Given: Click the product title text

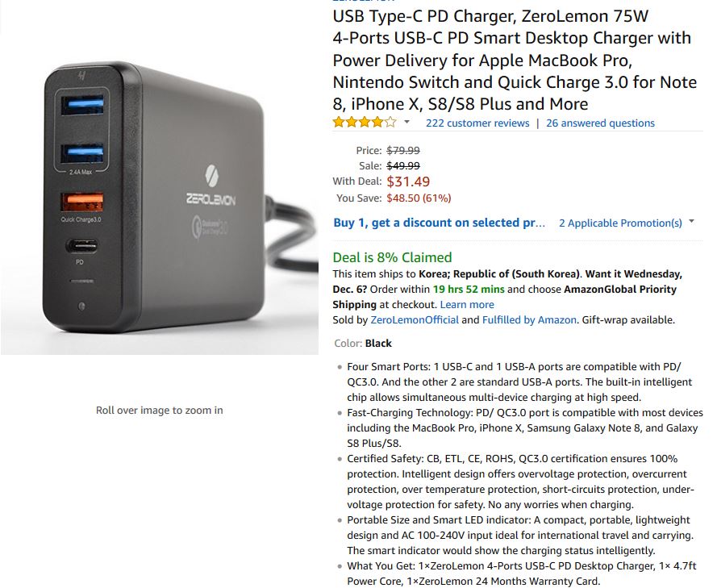Looking at the screenshot, I should 515,60.
